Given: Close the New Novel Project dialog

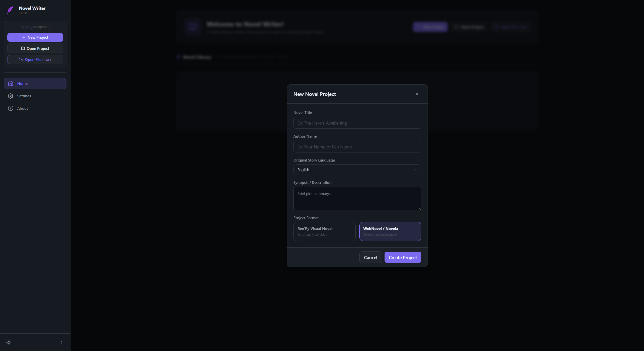Looking at the screenshot, I should (417, 94).
